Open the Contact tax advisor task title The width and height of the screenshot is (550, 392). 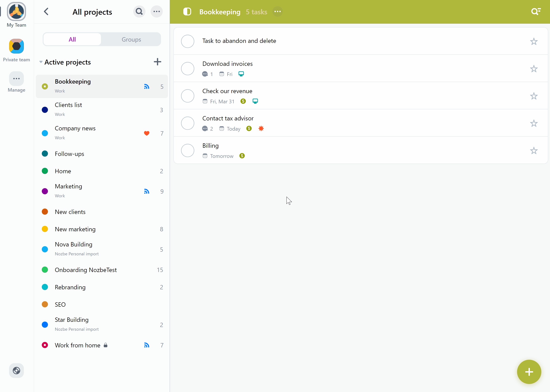point(228,118)
